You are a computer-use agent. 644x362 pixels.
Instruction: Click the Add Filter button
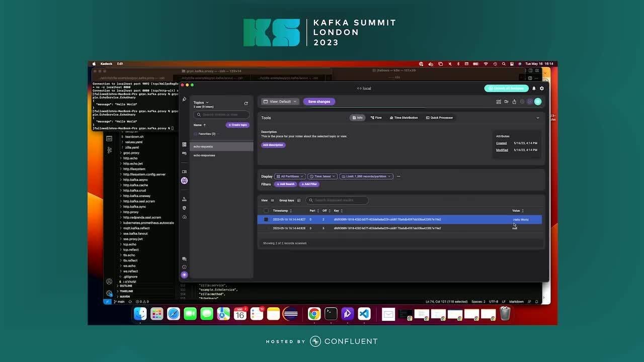(309, 184)
